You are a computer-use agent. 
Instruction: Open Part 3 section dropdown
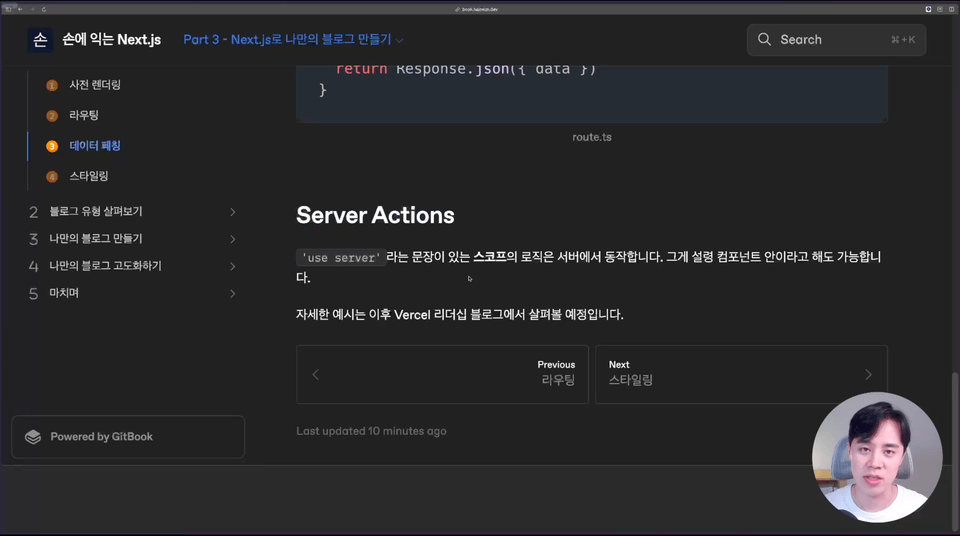pyautogui.click(x=293, y=40)
